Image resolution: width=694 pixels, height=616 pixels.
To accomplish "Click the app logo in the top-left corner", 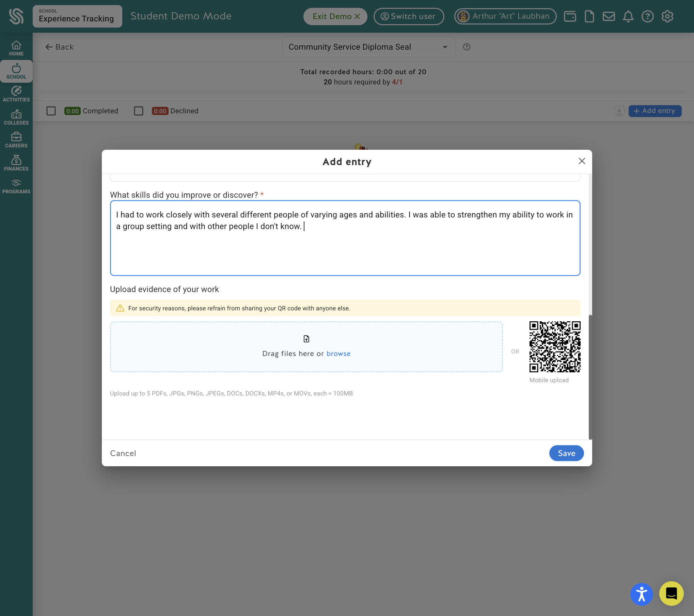I will 16,16.
